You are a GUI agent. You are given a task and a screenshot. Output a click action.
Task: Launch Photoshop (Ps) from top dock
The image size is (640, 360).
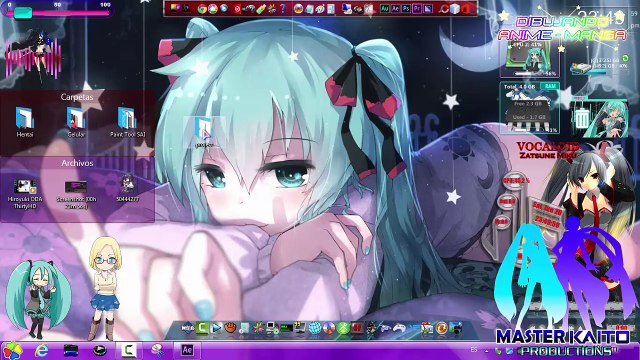[x=406, y=8]
